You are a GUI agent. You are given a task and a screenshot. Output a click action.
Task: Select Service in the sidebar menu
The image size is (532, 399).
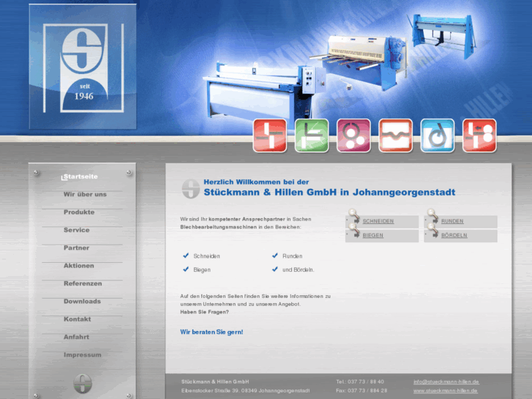(x=77, y=230)
